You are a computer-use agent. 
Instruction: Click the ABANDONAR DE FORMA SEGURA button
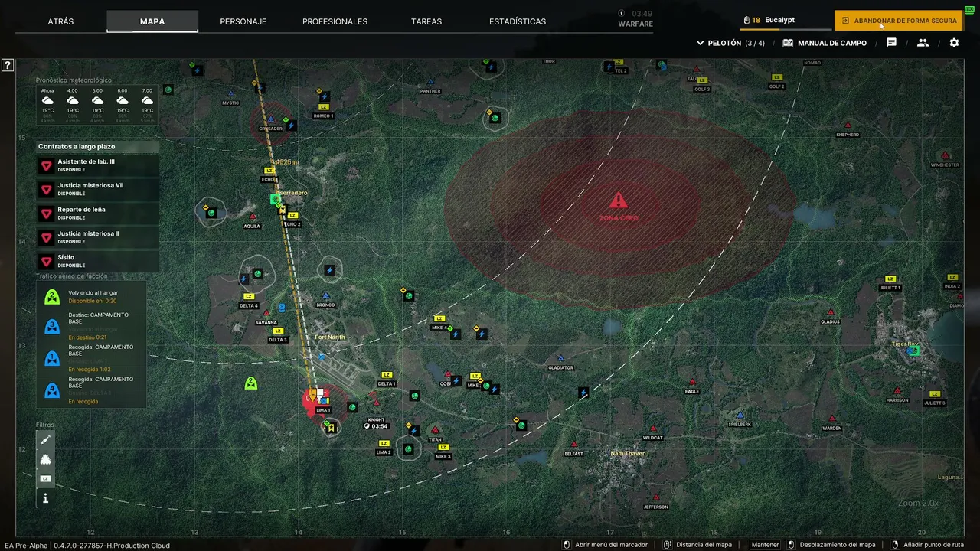tap(898, 21)
